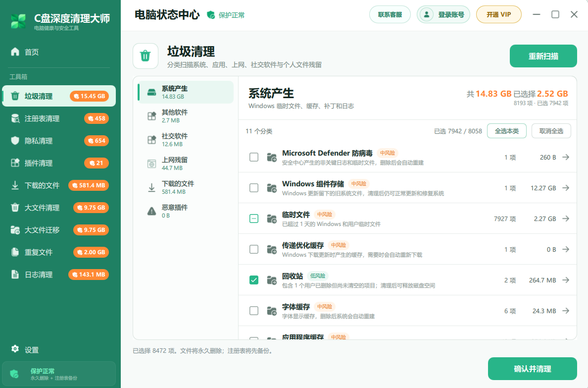This screenshot has height=388, width=588.
Task: Click the 取消全选 button
Action: click(551, 131)
